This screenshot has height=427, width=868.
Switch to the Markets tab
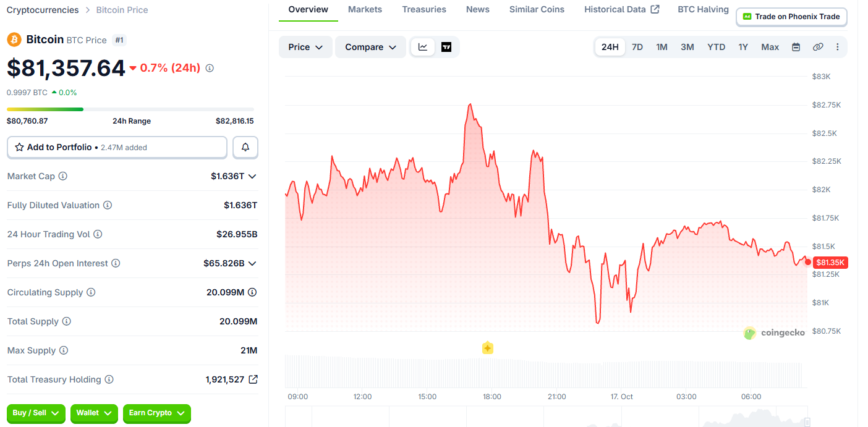(x=365, y=9)
